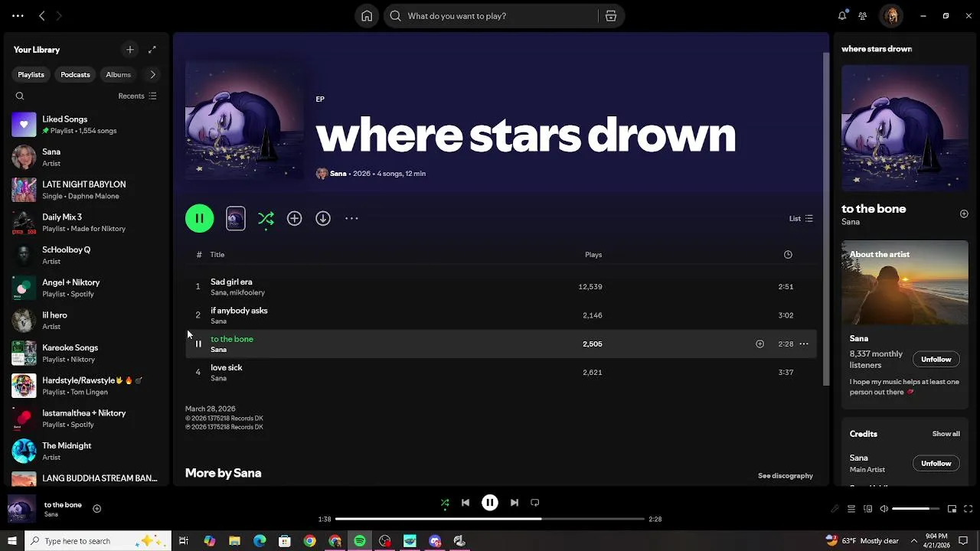Viewport: 980px width, 551px height.
Task: Pause the row for to the bone
Action: coord(198,344)
